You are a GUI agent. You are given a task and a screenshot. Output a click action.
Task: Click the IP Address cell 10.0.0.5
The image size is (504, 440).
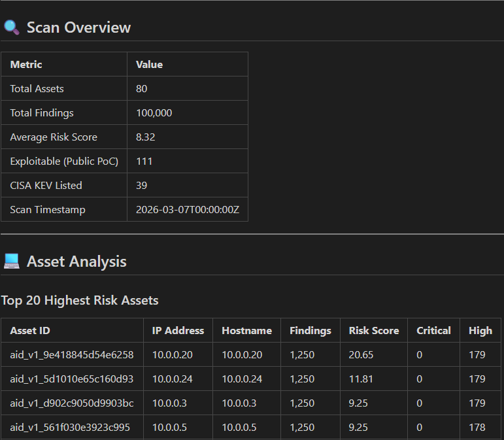pos(169,427)
